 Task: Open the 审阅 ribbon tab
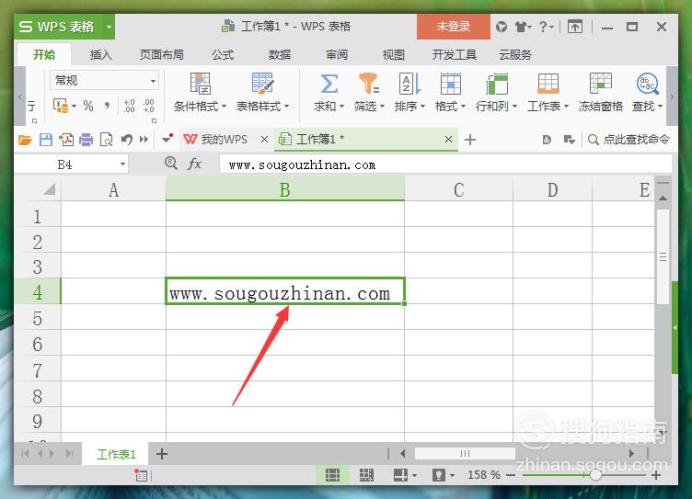pyautogui.click(x=337, y=55)
